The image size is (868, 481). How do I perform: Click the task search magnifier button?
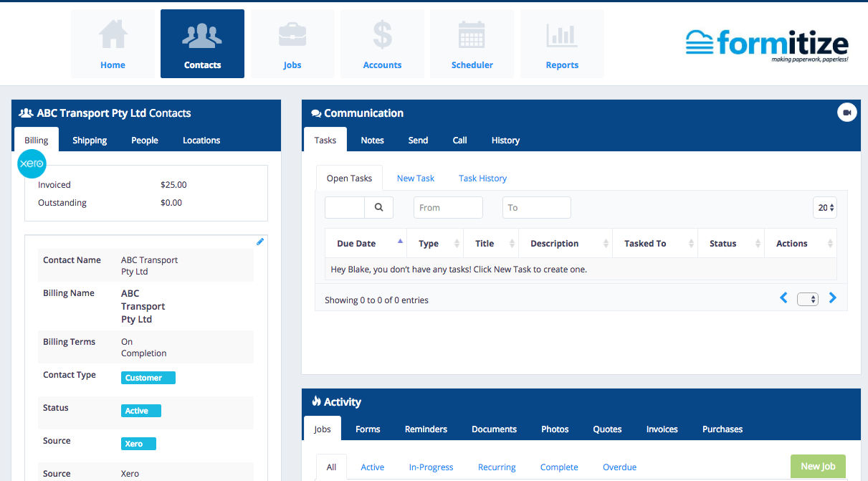coord(378,207)
